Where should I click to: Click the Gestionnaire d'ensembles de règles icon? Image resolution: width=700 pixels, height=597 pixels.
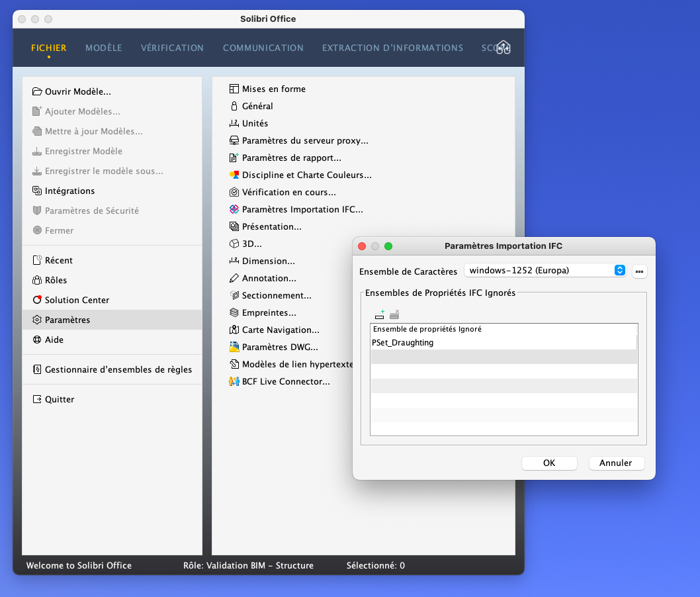click(x=37, y=369)
